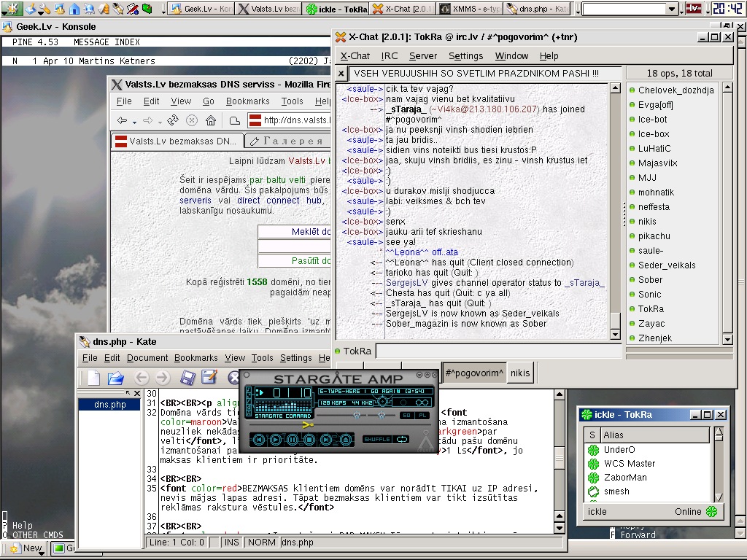Select contact ZaborMan in ickle
Viewport: 747px width, 560px height.
click(625, 477)
